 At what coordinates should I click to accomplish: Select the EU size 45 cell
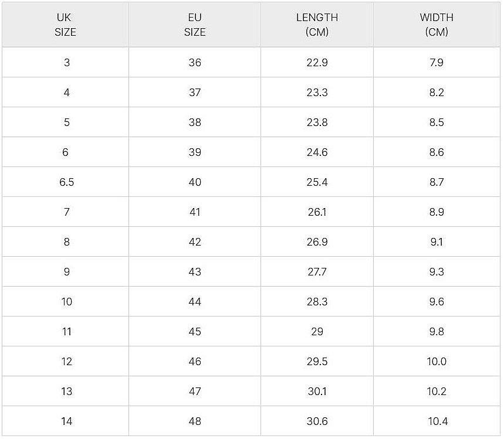pos(195,331)
